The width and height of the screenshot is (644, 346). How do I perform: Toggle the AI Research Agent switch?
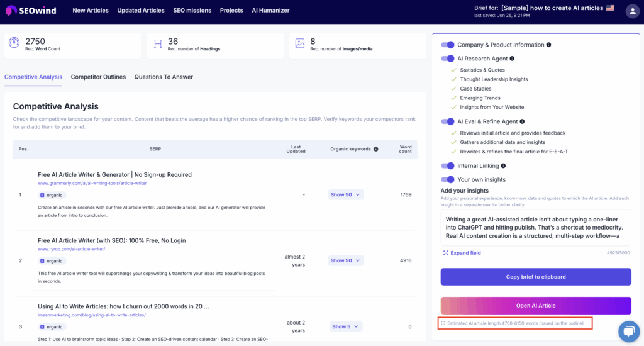click(448, 59)
